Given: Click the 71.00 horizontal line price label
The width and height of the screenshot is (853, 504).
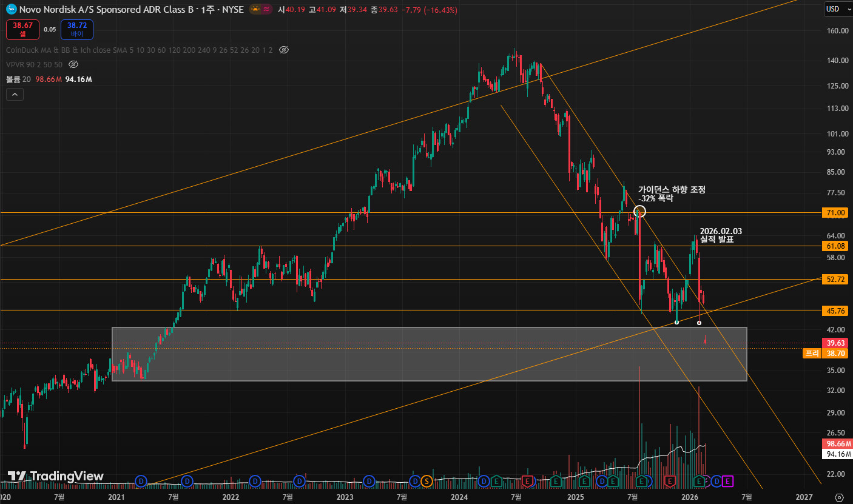Looking at the screenshot, I should [x=835, y=213].
